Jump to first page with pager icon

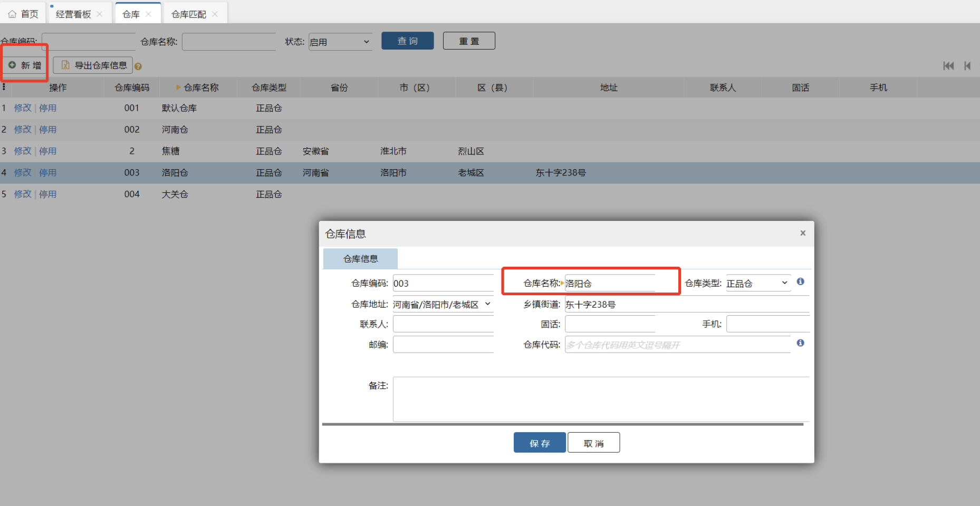point(948,66)
